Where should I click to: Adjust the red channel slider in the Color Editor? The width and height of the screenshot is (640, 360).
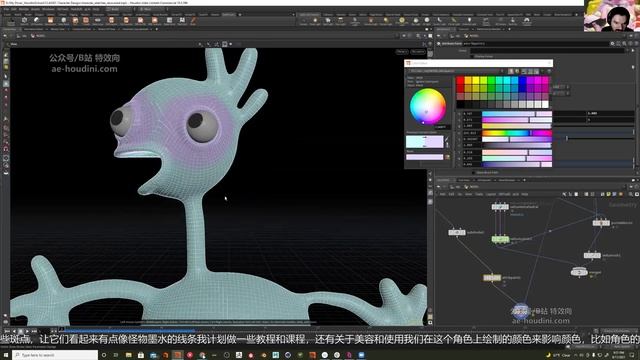click(x=517, y=113)
